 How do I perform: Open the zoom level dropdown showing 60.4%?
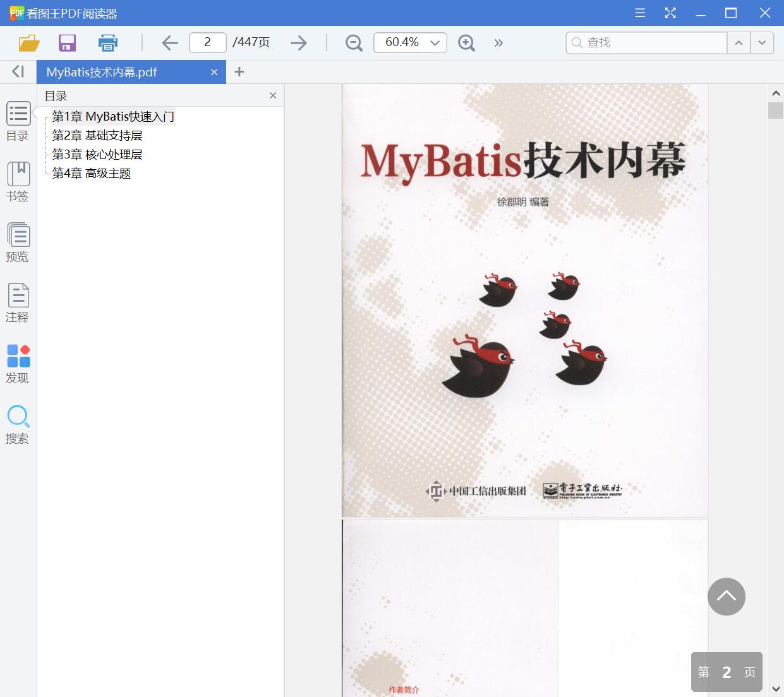(410, 42)
